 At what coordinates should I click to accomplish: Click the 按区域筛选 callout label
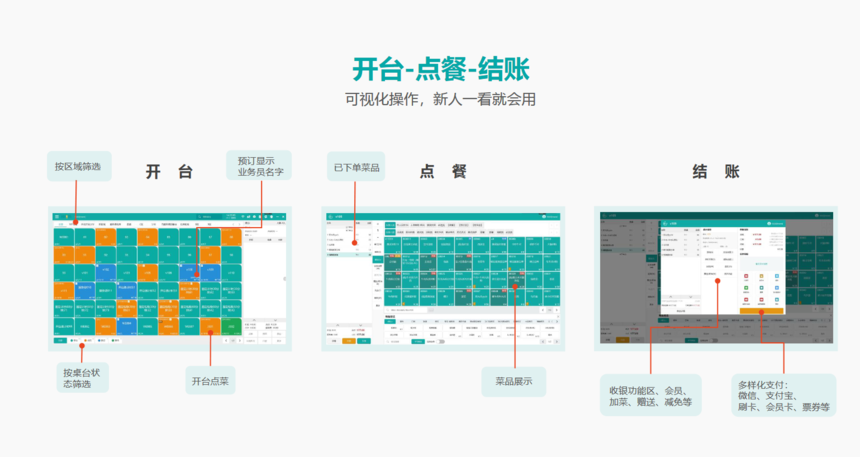pos(78,167)
